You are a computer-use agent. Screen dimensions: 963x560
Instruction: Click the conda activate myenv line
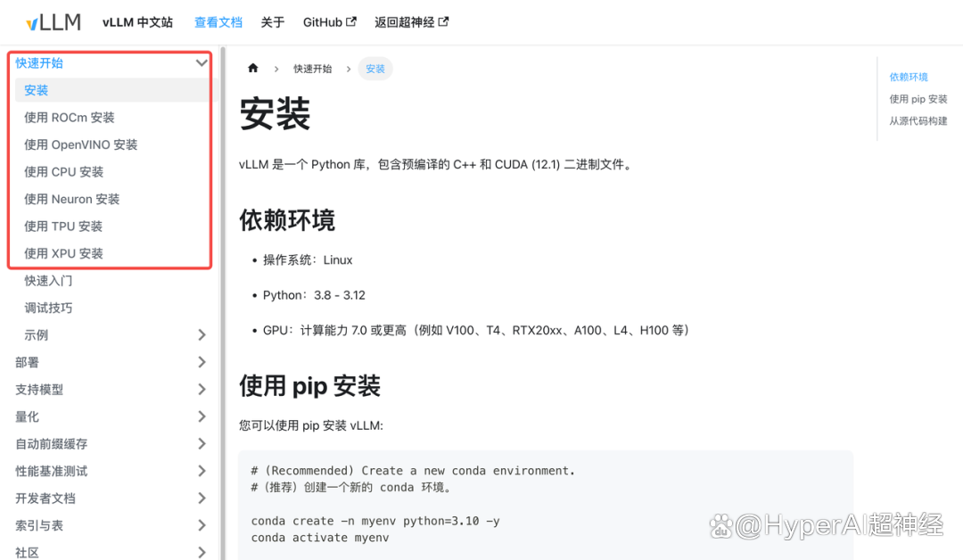[320, 538]
